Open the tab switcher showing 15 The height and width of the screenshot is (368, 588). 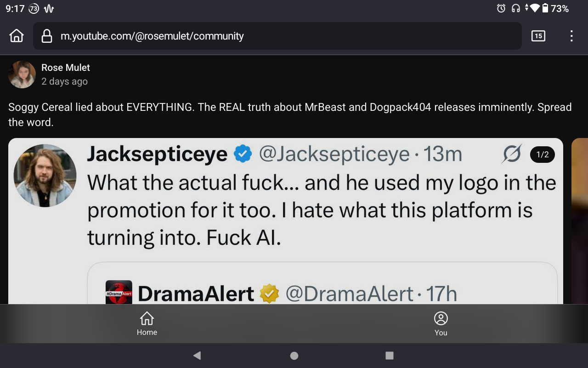(x=538, y=36)
